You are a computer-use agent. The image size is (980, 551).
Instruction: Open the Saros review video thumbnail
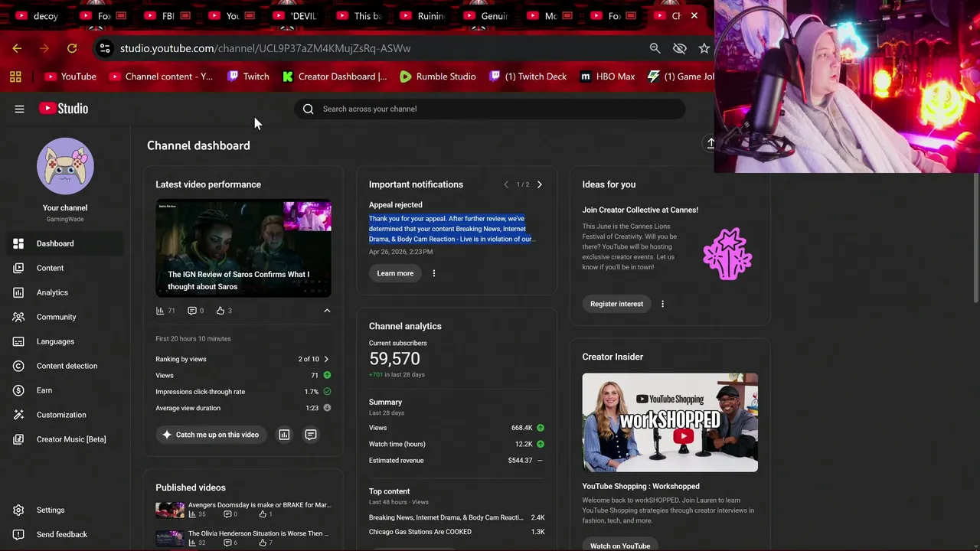(243, 248)
